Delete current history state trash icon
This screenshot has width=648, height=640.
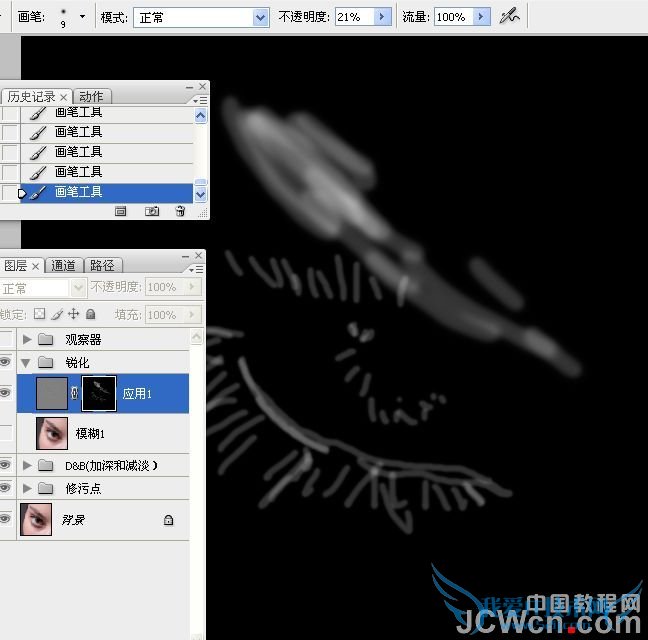pos(181,212)
